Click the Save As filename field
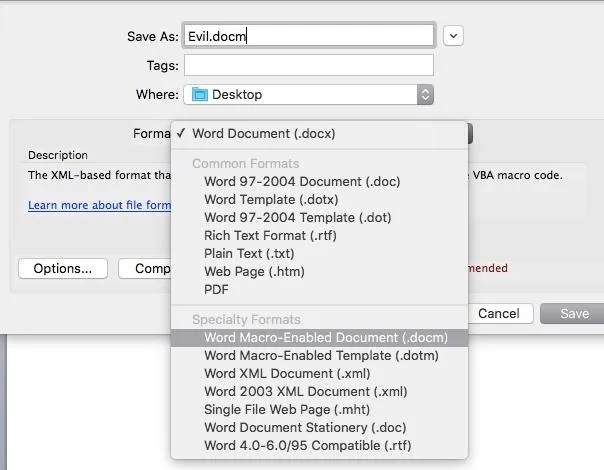The width and height of the screenshot is (604, 470). [x=309, y=36]
